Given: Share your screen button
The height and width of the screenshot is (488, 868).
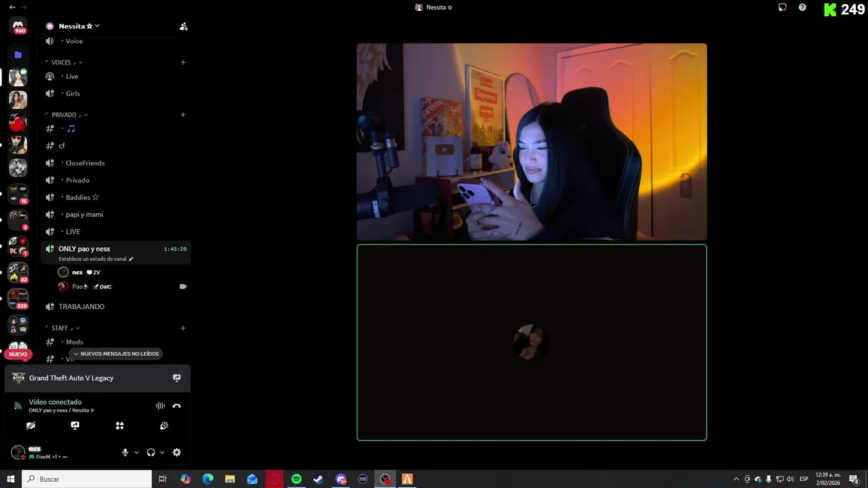Looking at the screenshot, I should pyautogui.click(x=75, y=426).
